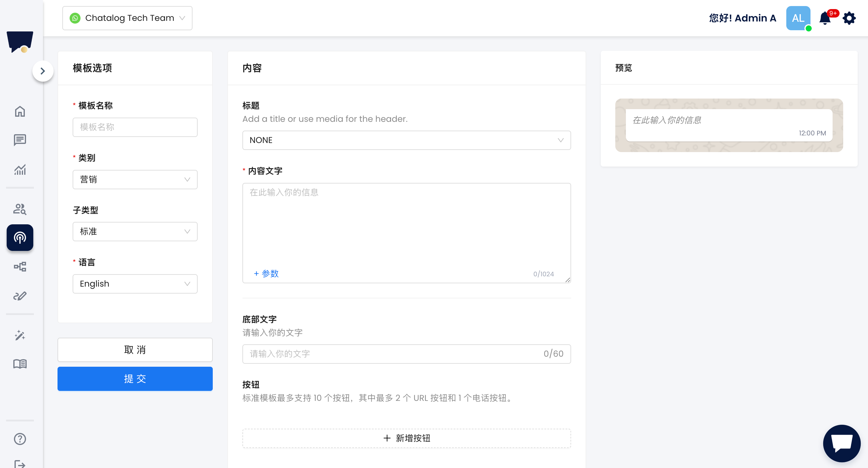The width and height of the screenshot is (868, 468).
Task: Open the NONE header type dropdown
Action: coord(406,140)
